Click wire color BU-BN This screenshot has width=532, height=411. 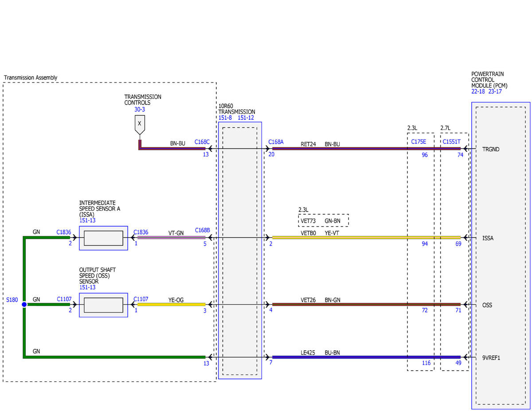pyautogui.click(x=332, y=353)
